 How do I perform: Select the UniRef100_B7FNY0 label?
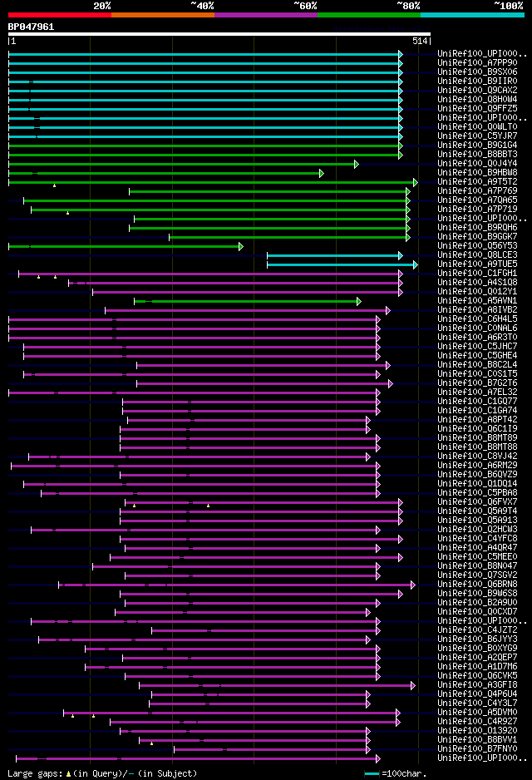pos(477,749)
